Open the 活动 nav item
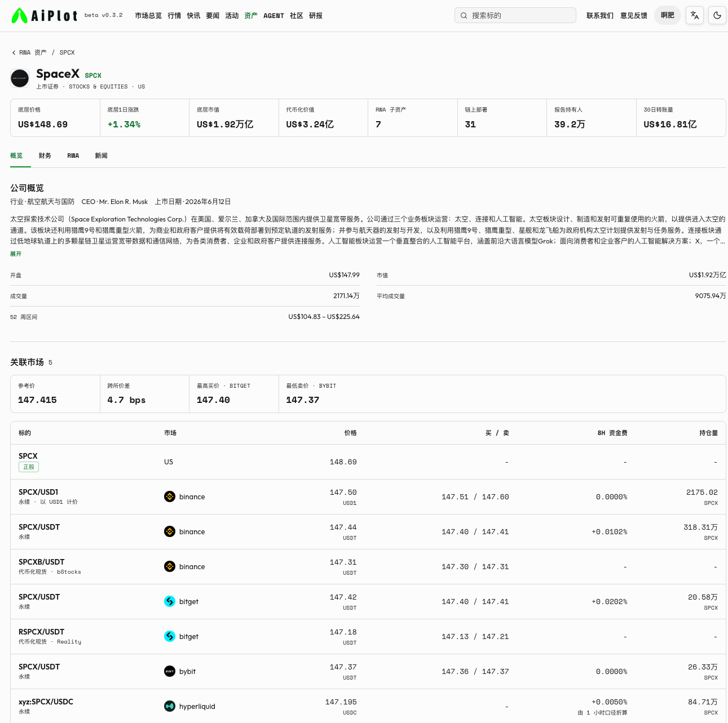The height and width of the screenshot is (723, 728). click(x=232, y=16)
